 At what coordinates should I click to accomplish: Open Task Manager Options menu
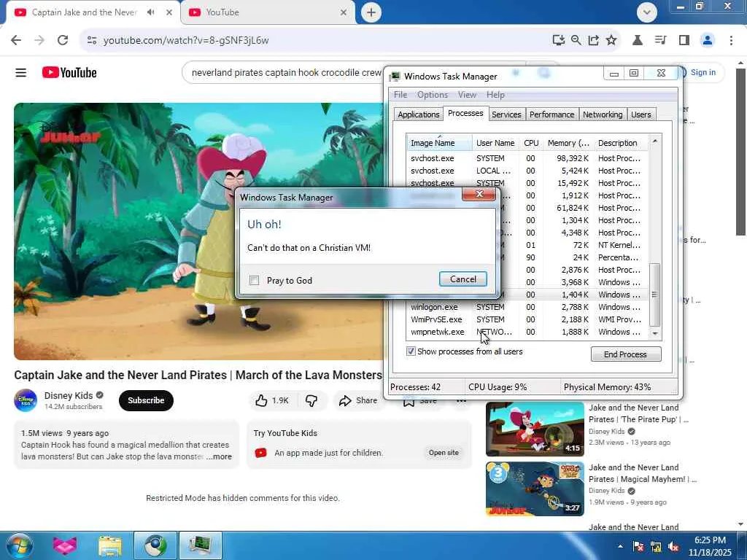coord(432,95)
